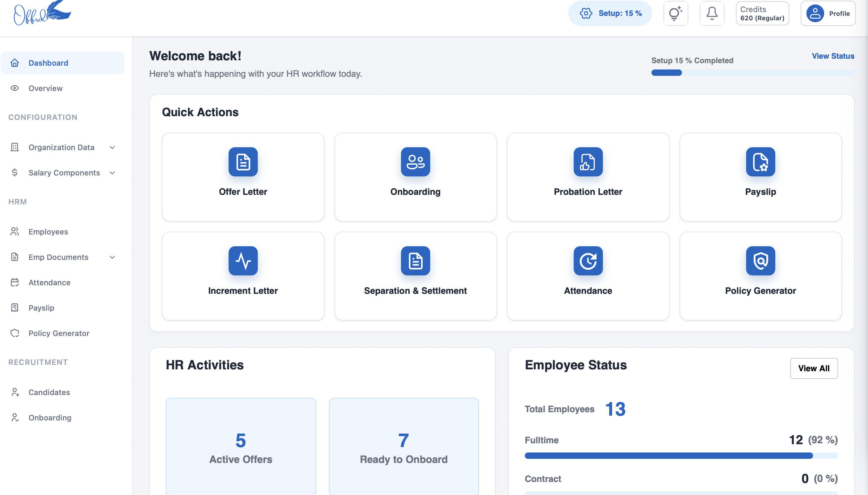Open the Separation & Settlement icon
Viewport: 868px width, 495px height.
(x=415, y=261)
